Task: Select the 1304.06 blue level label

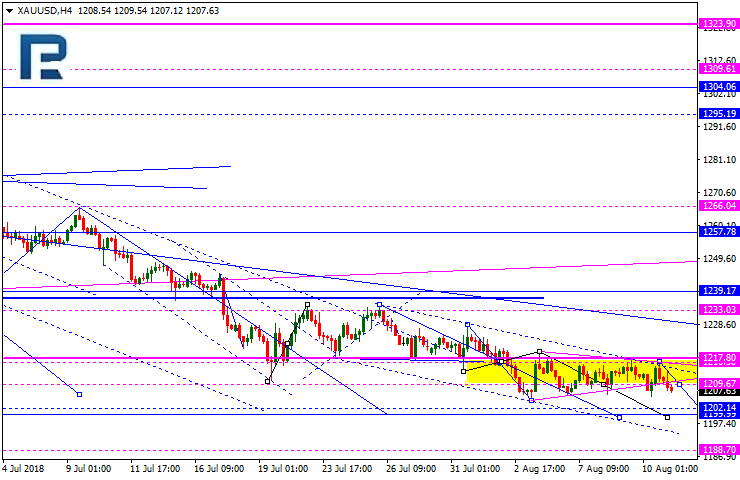Action: click(x=719, y=87)
